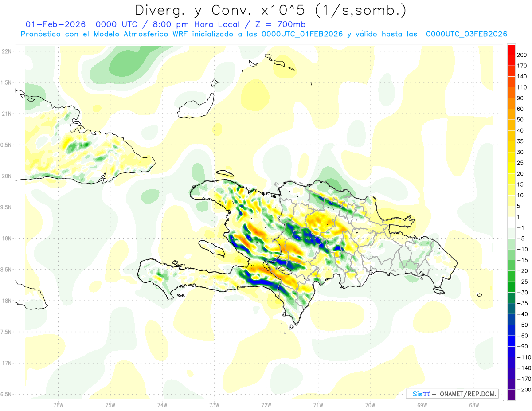Screen dimensions: 532x411
Task: Click the color bar value '-20'
Action: coord(524,271)
